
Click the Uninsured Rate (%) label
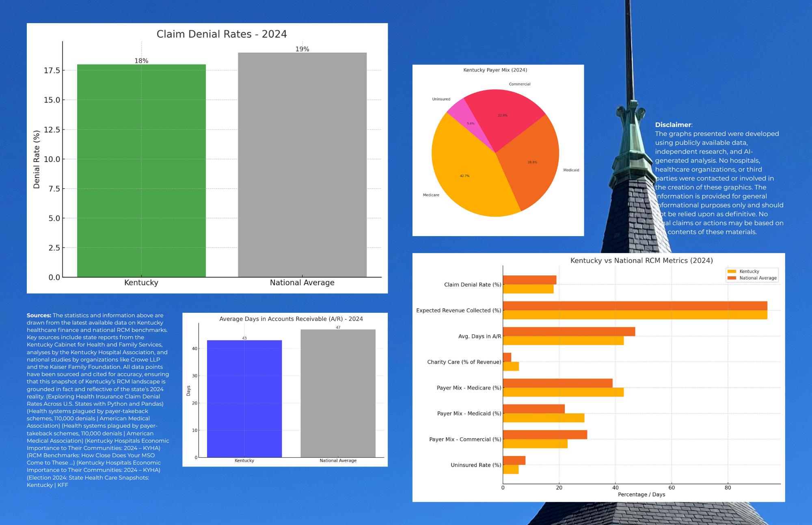tap(475, 465)
